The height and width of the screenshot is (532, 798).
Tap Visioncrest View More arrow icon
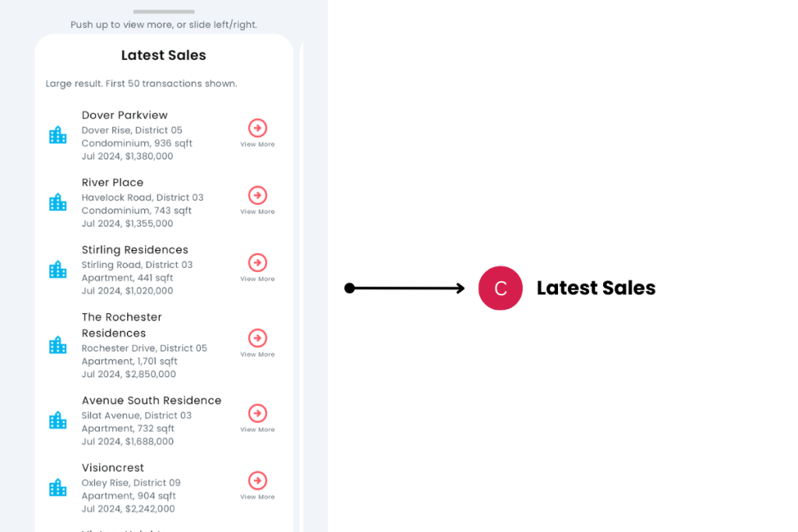point(257,481)
